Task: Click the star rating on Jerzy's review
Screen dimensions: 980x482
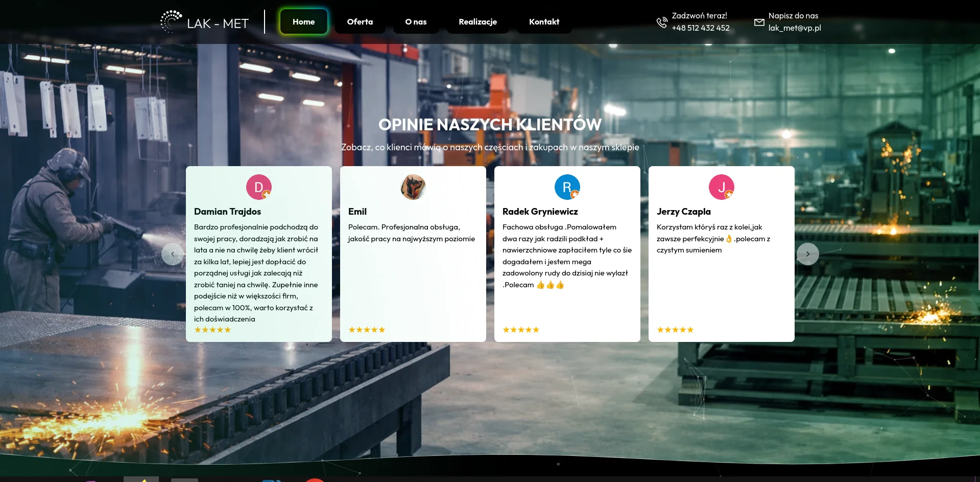Action: (x=675, y=330)
